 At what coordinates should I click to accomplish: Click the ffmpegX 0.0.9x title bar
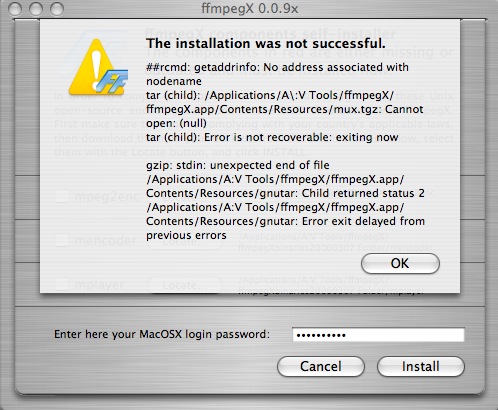click(x=249, y=8)
